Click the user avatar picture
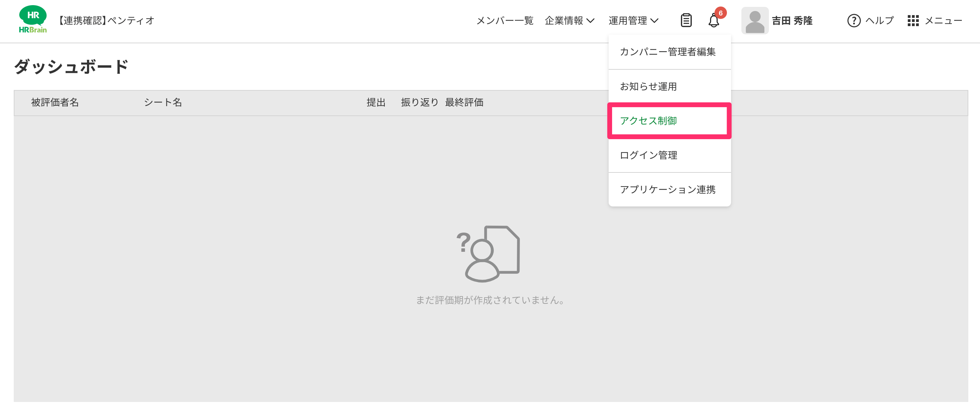Image resolution: width=980 pixels, height=415 pixels. 755,21
